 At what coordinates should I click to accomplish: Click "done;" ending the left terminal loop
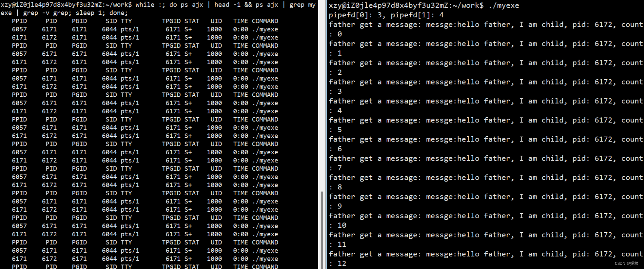coord(119,13)
